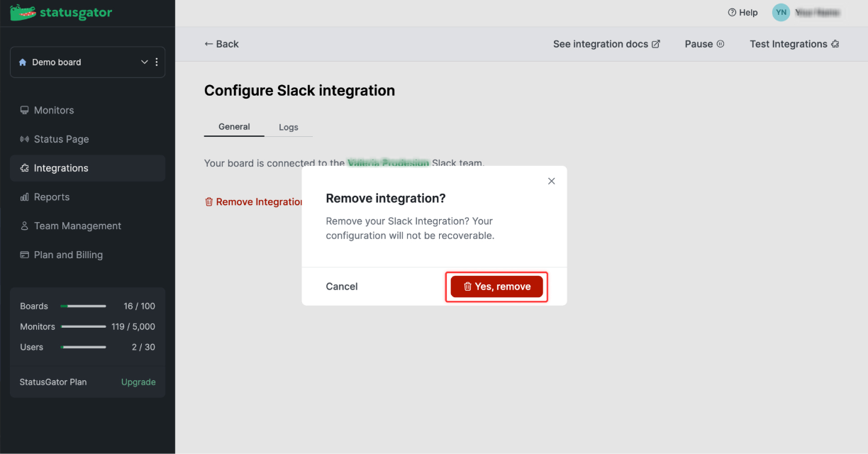Pause the integration
Screen dimensions: 868x454
704,44
